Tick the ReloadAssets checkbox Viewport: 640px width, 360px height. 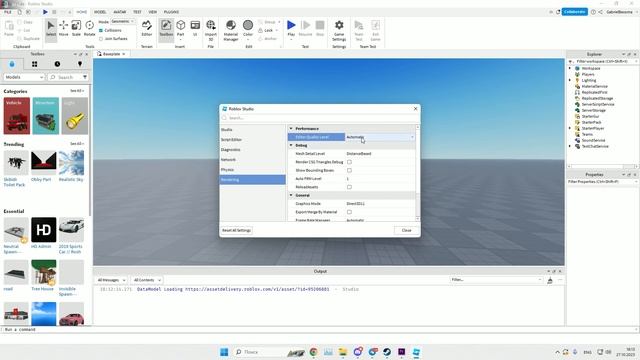[349, 187]
